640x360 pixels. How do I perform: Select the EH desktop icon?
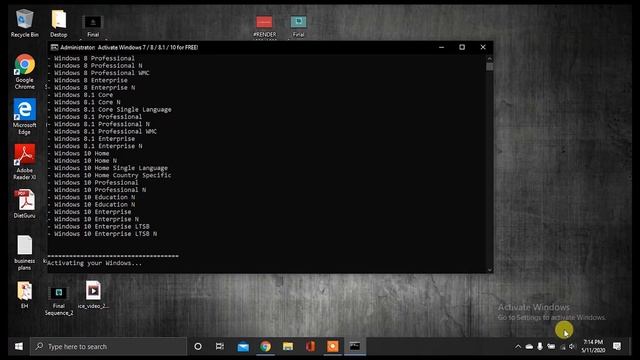point(24,295)
